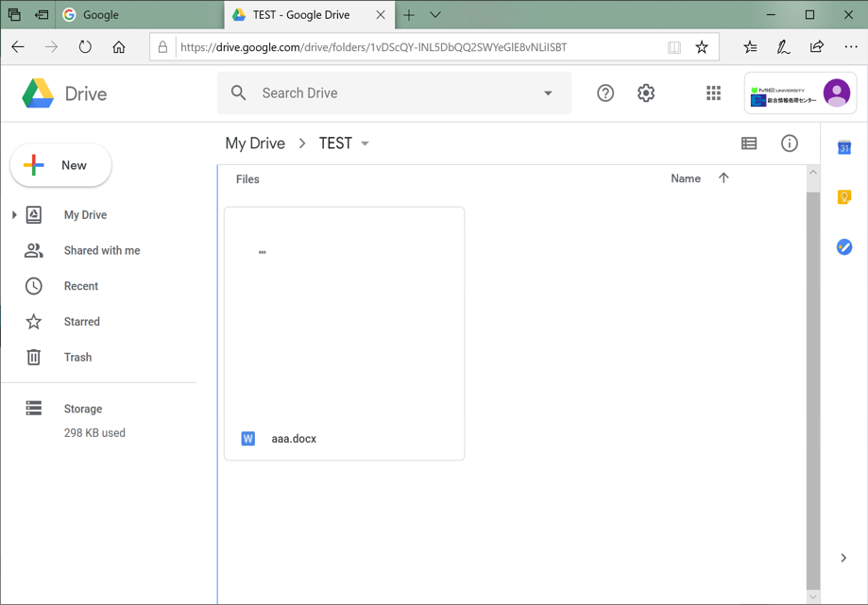Open Google Tasks side panel
Image resolution: width=868 pixels, height=605 pixels.
[x=844, y=247]
